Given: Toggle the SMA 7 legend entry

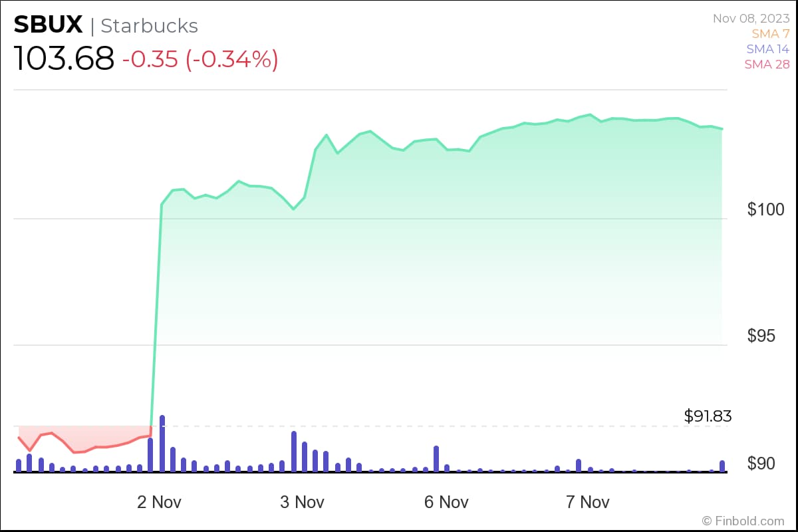Looking at the screenshot, I should (x=770, y=33).
